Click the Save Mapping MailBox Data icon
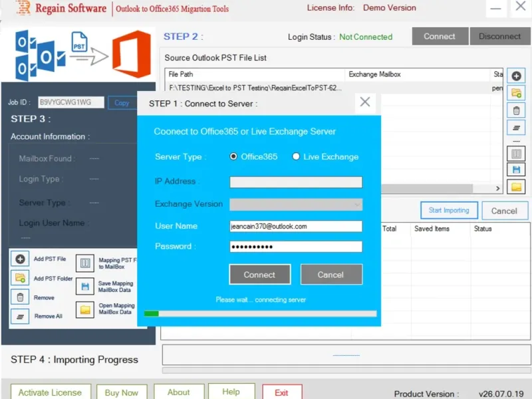This screenshot has height=399, width=532. tap(85, 287)
